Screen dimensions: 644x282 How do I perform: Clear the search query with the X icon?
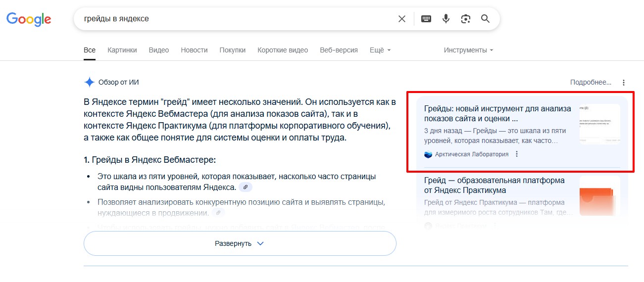(x=402, y=19)
